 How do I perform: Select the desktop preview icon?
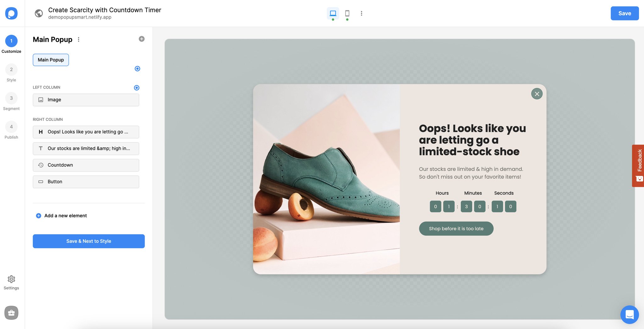(x=333, y=13)
